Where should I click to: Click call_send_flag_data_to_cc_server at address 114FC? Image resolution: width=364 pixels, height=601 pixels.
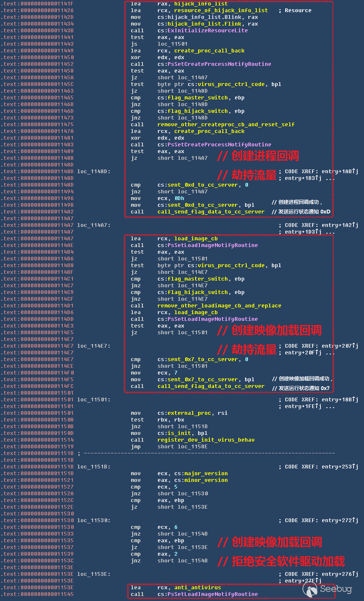[x=211, y=386]
